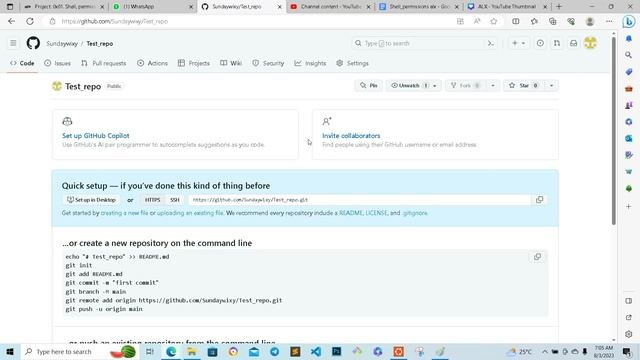This screenshot has height=360, width=640.
Task: Open the README link
Action: click(x=350, y=213)
